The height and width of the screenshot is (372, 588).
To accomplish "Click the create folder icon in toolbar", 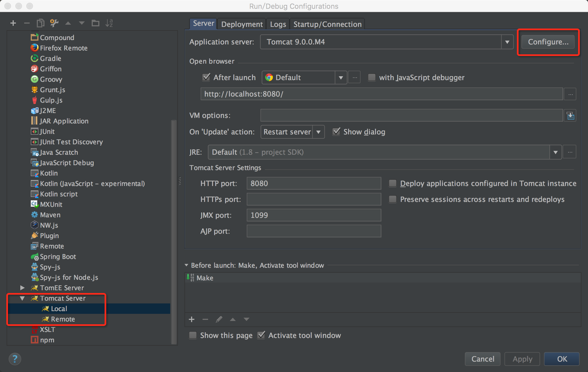I will tap(95, 23).
